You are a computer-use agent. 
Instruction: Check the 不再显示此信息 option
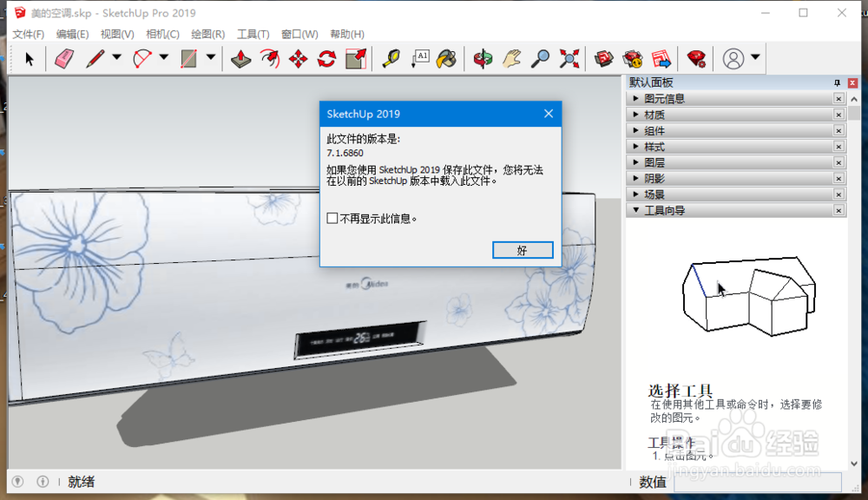331,219
